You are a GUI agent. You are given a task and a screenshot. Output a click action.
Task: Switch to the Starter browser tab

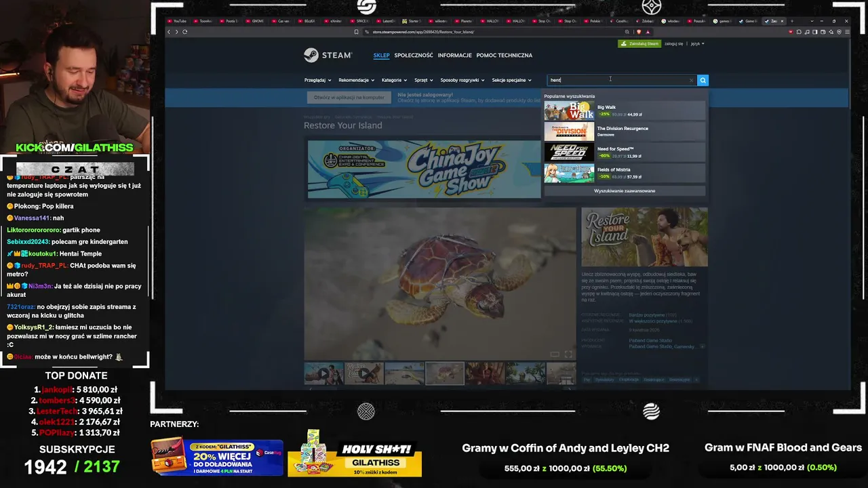pos(411,21)
